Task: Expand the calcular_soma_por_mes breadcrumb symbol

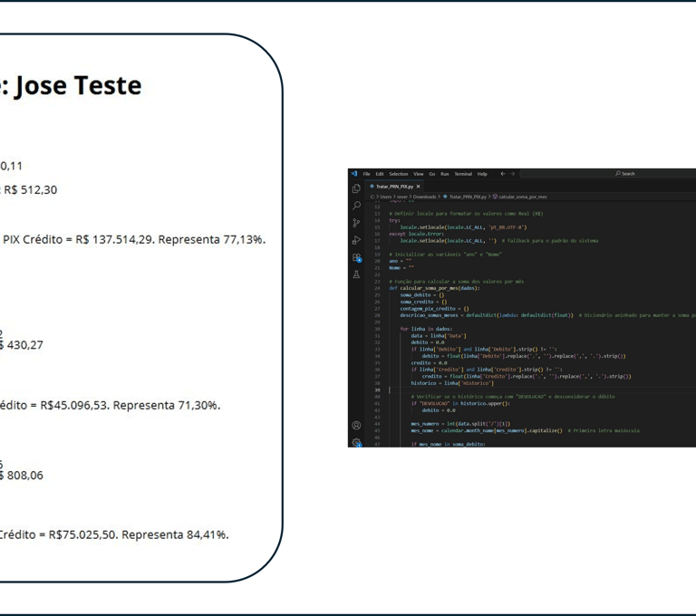Action: [522, 197]
